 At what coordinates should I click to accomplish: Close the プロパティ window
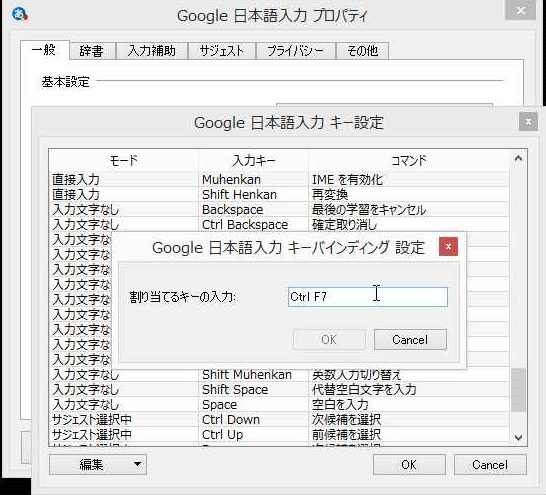point(521,10)
